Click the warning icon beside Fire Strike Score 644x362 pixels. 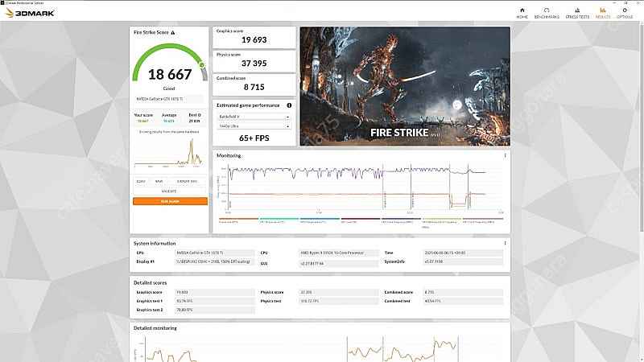(x=173, y=32)
